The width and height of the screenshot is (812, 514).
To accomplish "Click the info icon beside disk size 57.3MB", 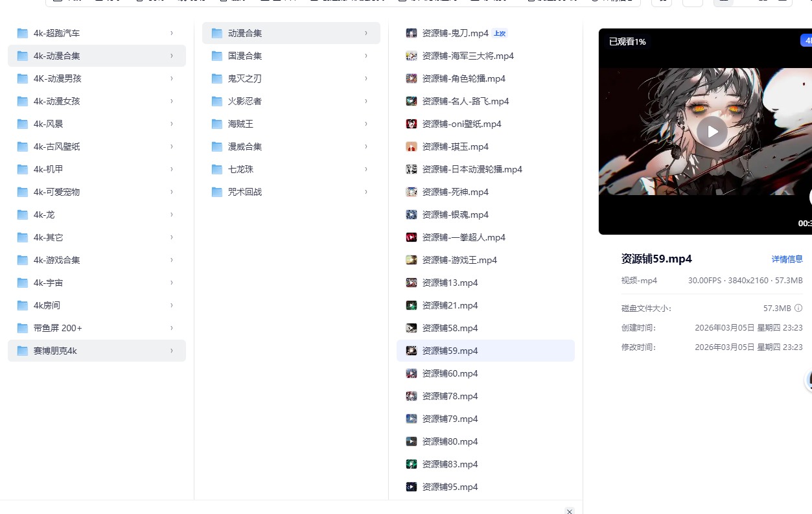I will pyautogui.click(x=798, y=308).
